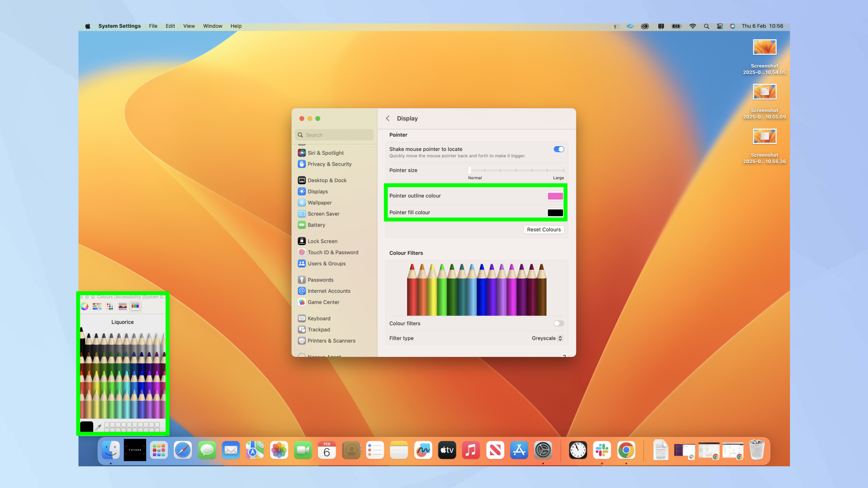Open the colour wheel picker in Colours window
868x488 pixels.
[x=84, y=306]
